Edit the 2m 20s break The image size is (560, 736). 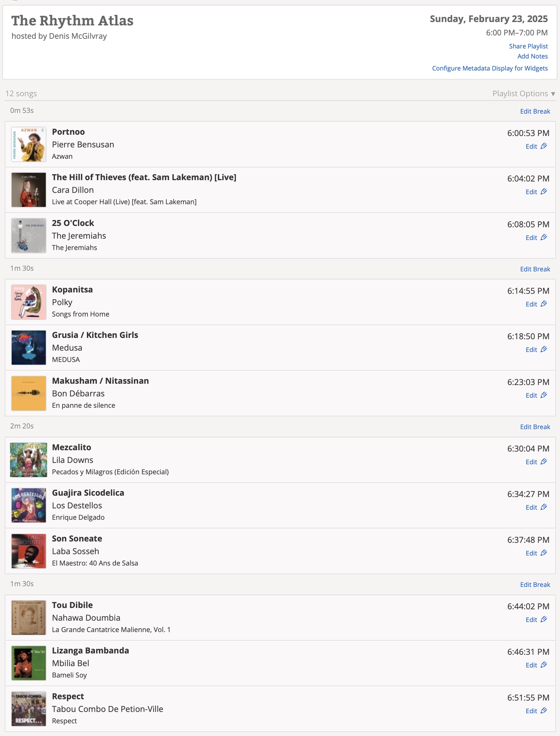click(x=535, y=427)
